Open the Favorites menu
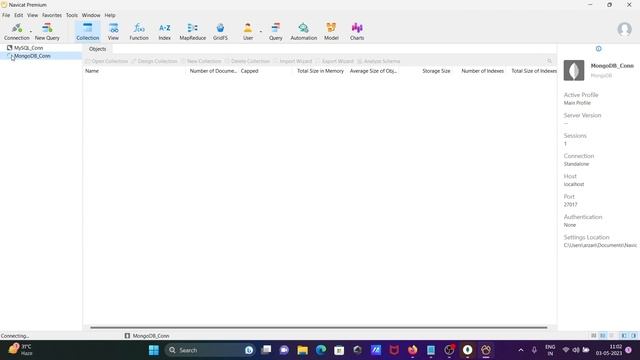Viewport: 640px width, 360px height. (x=52, y=15)
